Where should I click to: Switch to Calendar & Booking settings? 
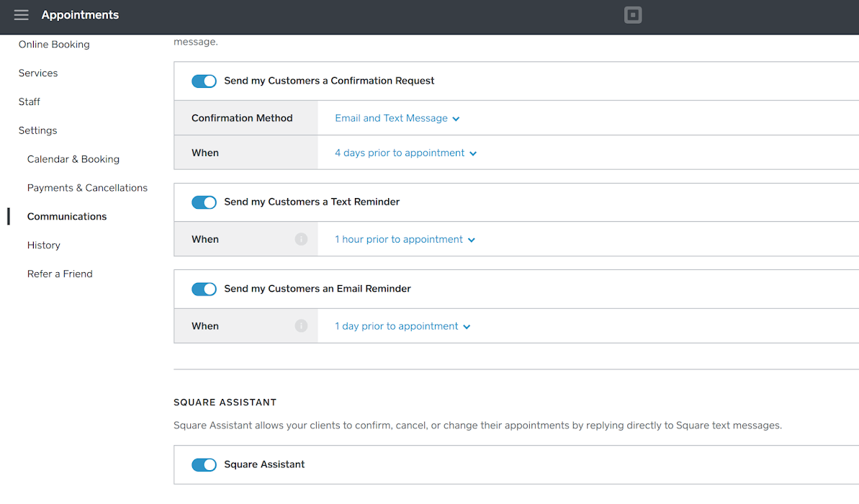pos(73,158)
